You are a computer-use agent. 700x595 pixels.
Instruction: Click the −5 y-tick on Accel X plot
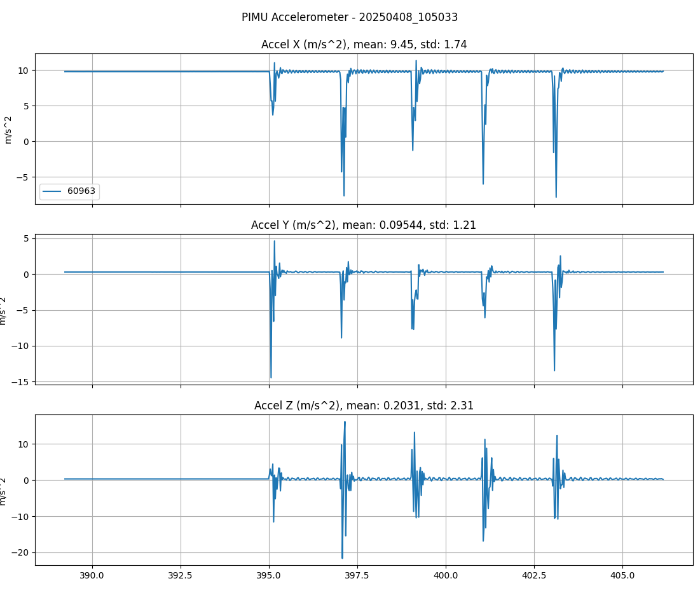(23, 177)
